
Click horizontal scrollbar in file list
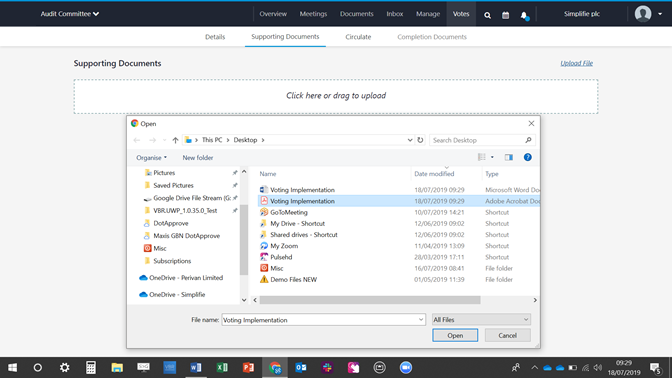click(x=370, y=300)
